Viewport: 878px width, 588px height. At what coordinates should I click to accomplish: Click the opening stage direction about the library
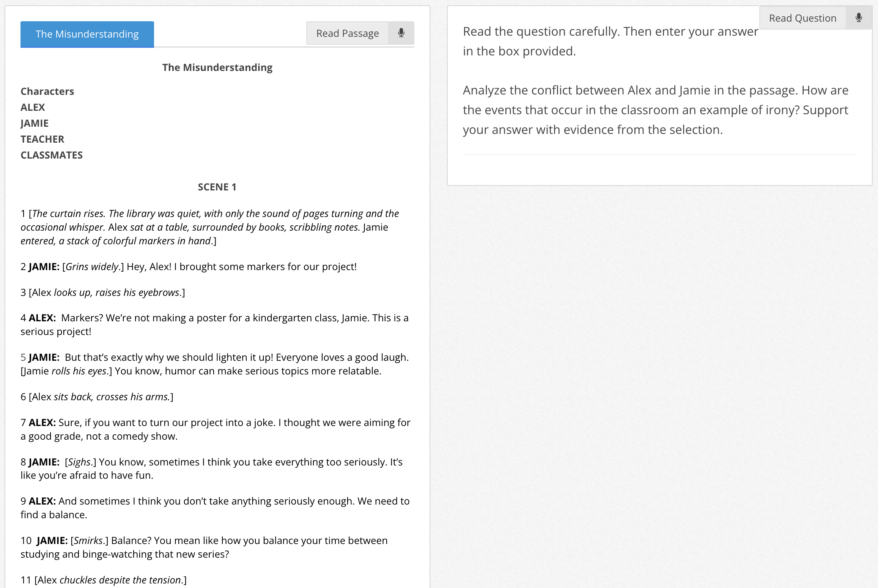coord(210,227)
